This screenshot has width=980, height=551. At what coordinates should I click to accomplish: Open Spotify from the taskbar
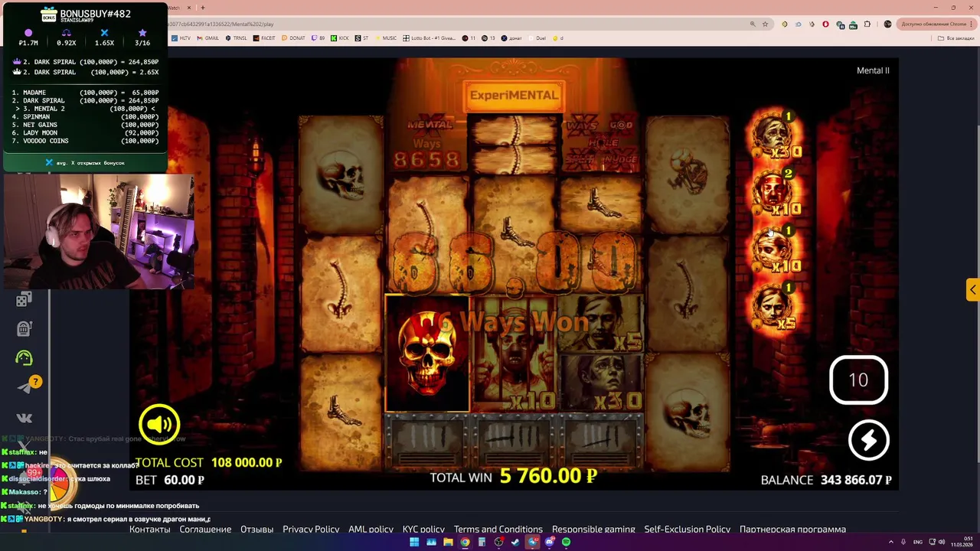pyautogui.click(x=566, y=542)
